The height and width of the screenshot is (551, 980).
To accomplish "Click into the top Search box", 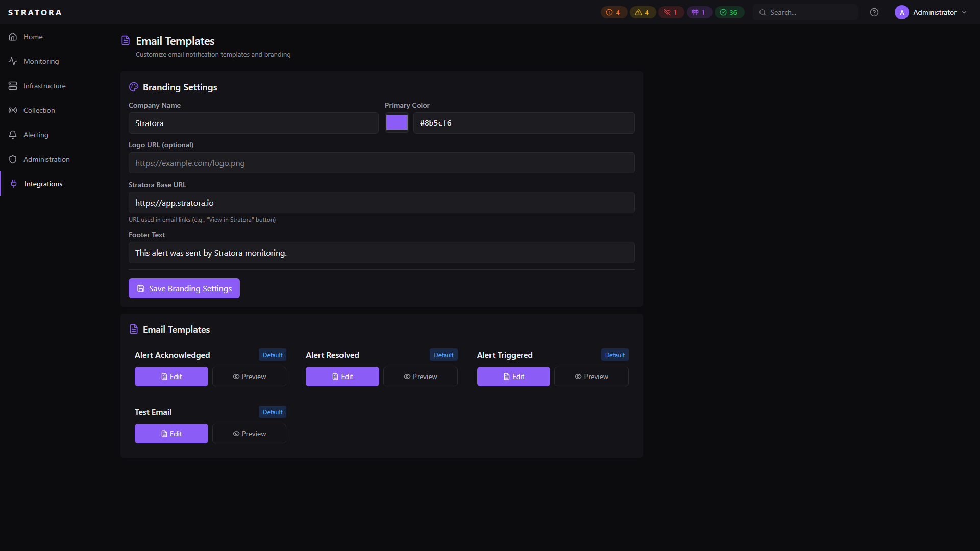I will coord(805,12).
